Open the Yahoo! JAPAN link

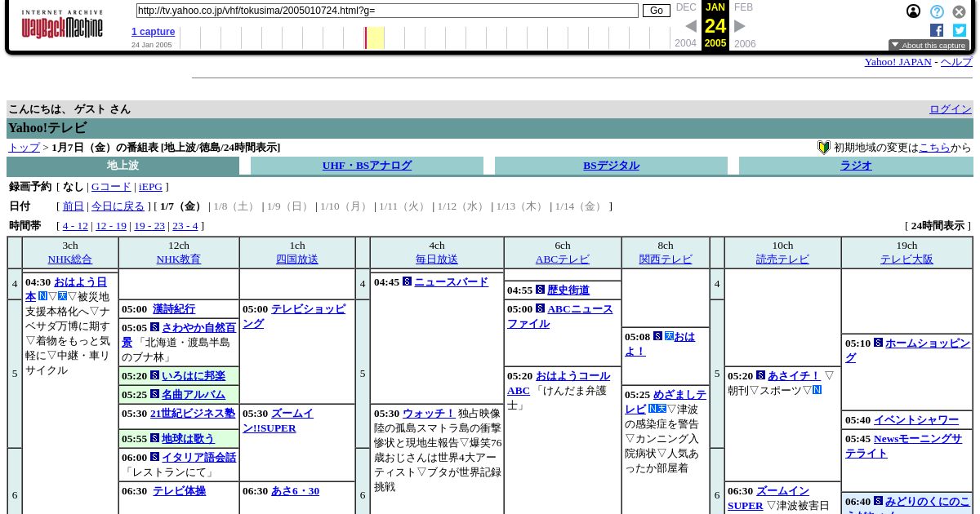(x=898, y=62)
